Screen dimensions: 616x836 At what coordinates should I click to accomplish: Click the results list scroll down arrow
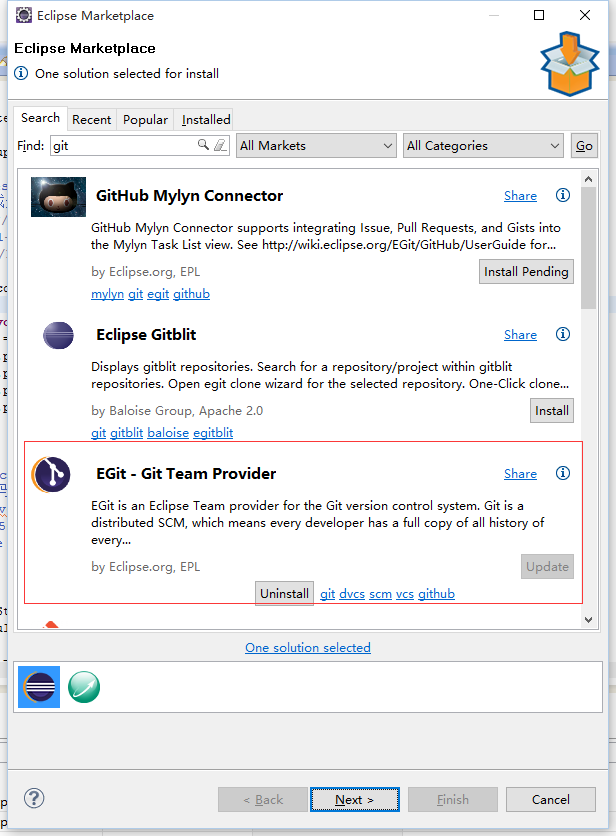pyautogui.click(x=588, y=620)
